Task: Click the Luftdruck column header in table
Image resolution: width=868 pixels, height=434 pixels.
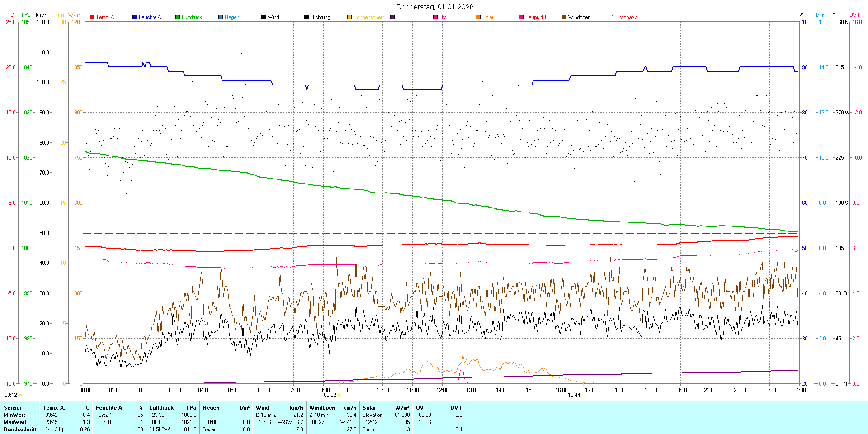Action: click(161, 408)
